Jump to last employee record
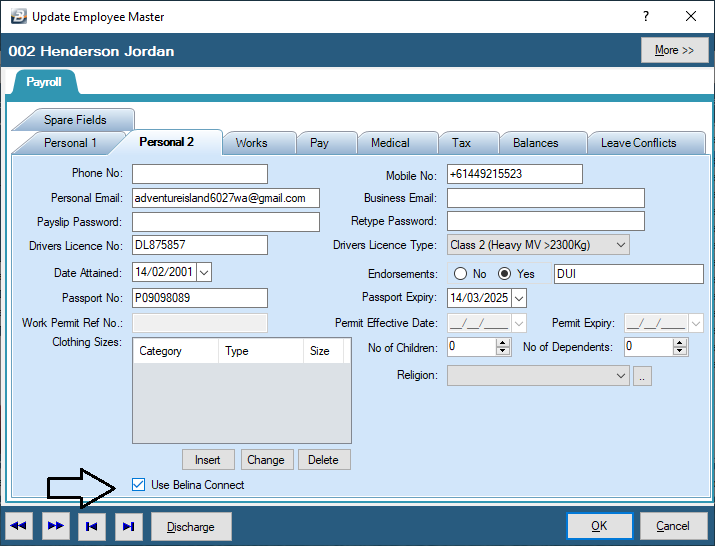The height and width of the screenshot is (553, 715). click(129, 526)
